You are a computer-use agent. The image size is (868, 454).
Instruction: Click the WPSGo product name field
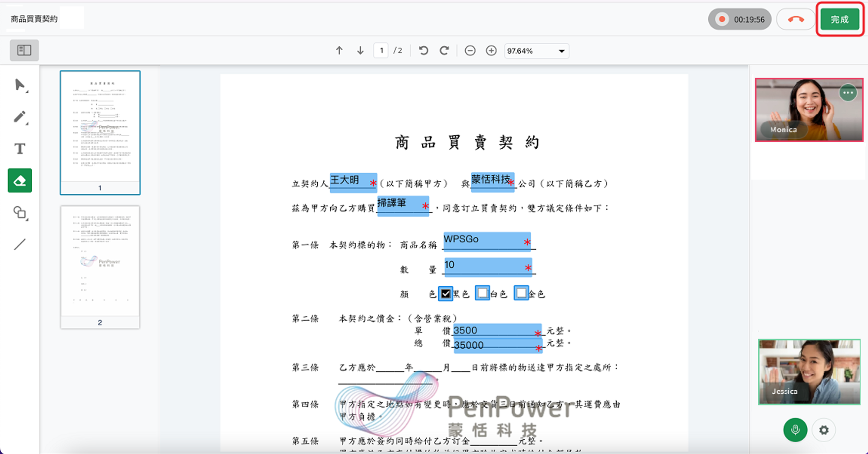pos(487,241)
